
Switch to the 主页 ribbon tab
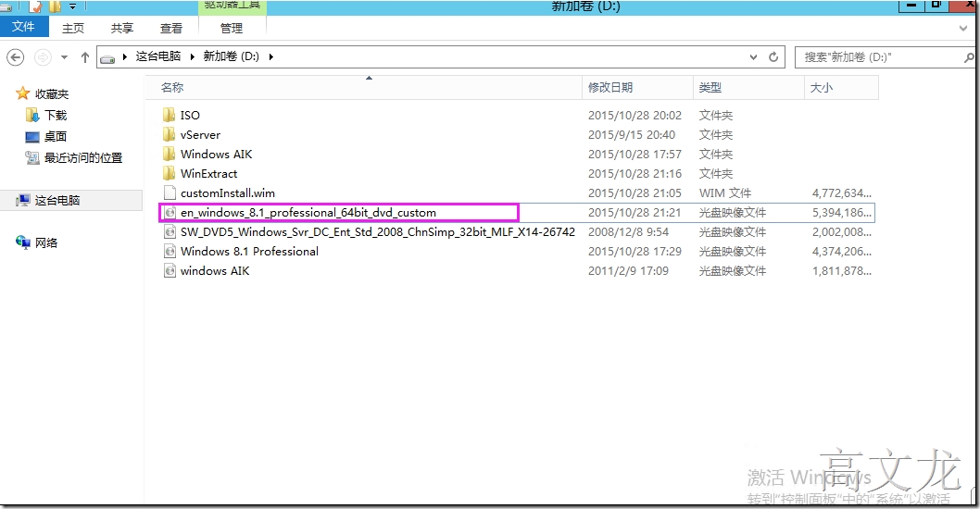click(73, 28)
